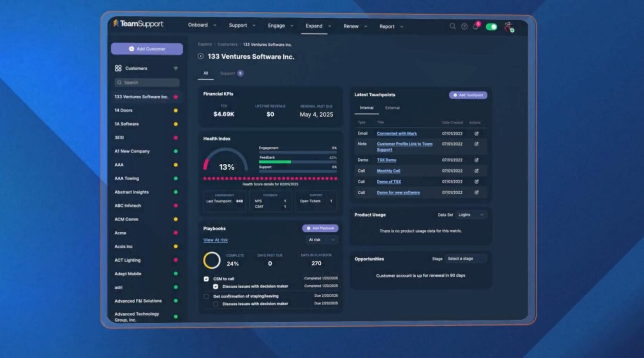Switch to the External touchpoints tab
The height and width of the screenshot is (358, 644).
tap(392, 108)
